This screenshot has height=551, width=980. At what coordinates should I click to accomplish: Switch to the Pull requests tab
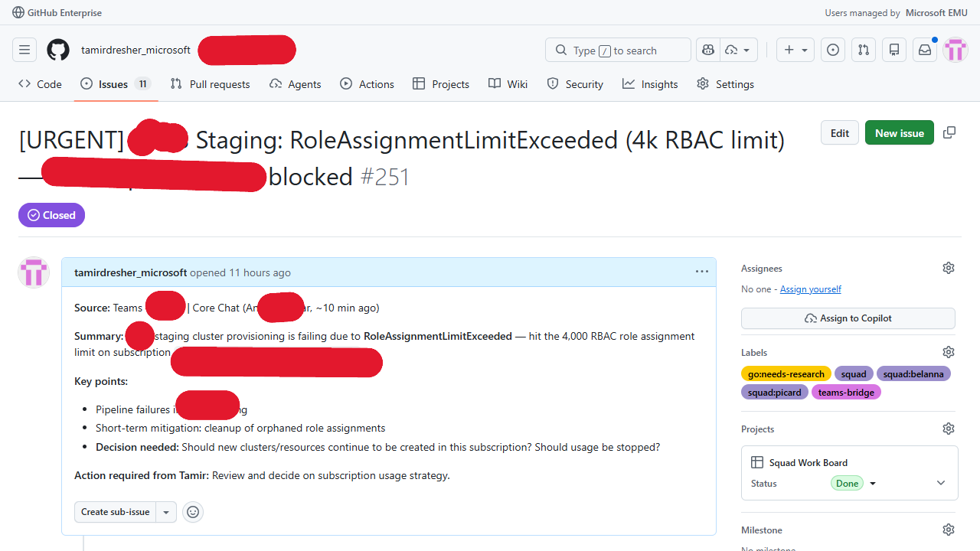[x=210, y=83]
